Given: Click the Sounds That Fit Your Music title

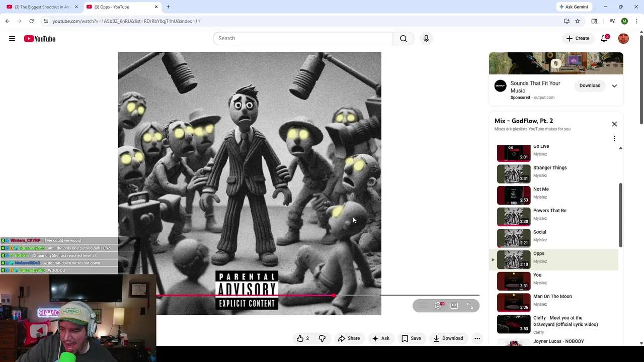Looking at the screenshot, I should (535, 87).
